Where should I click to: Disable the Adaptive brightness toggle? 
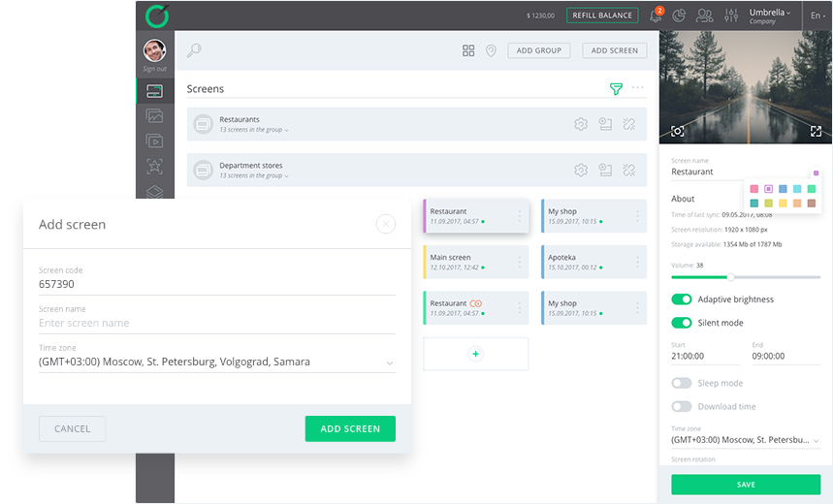[x=682, y=299]
